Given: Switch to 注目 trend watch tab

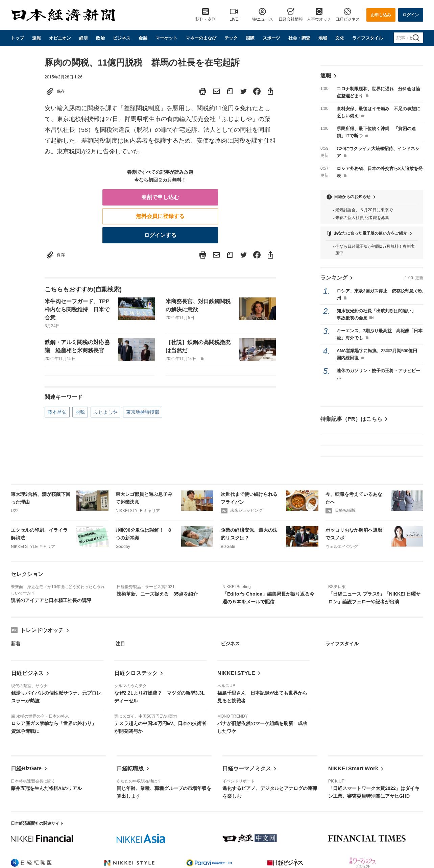Looking at the screenshot, I should 120,644.
